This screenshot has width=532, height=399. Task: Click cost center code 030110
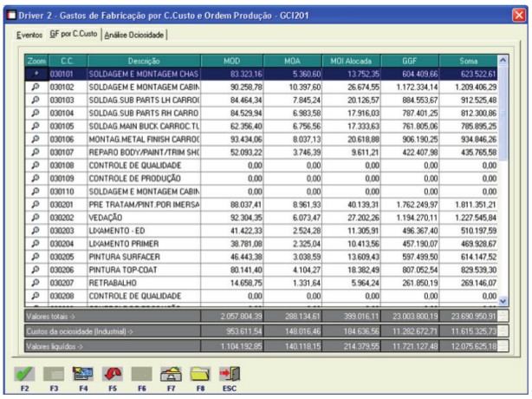pos(62,192)
